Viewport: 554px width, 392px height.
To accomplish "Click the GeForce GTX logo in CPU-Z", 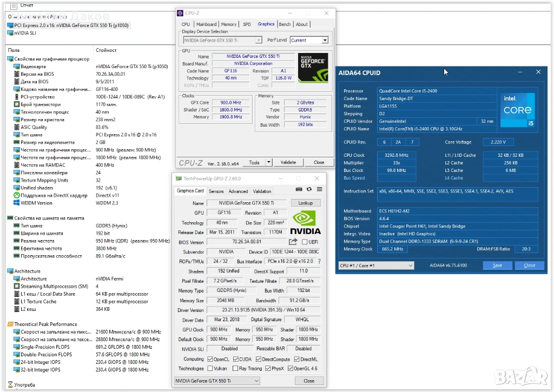I will (x=313, y=68).
